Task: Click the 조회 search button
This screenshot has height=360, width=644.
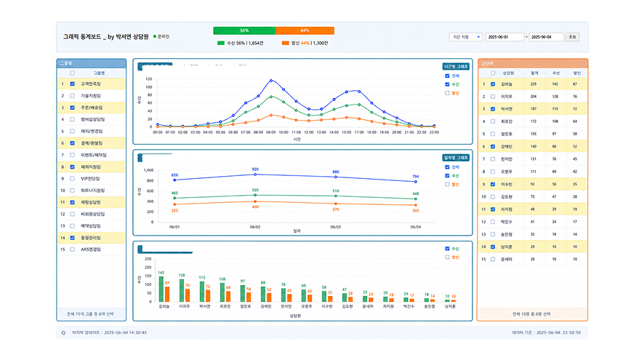Action: [x=573, y=37]
